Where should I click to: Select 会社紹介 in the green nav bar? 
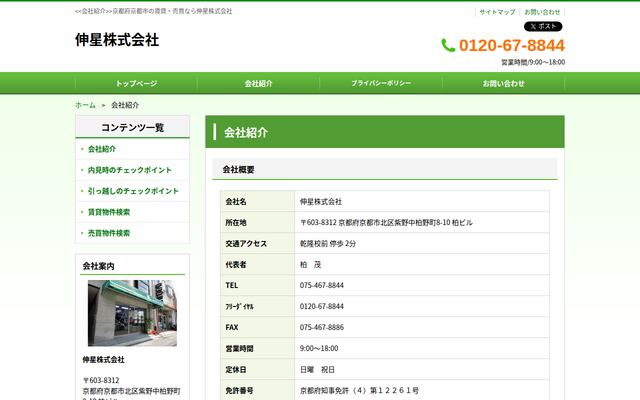pos(258,83)
